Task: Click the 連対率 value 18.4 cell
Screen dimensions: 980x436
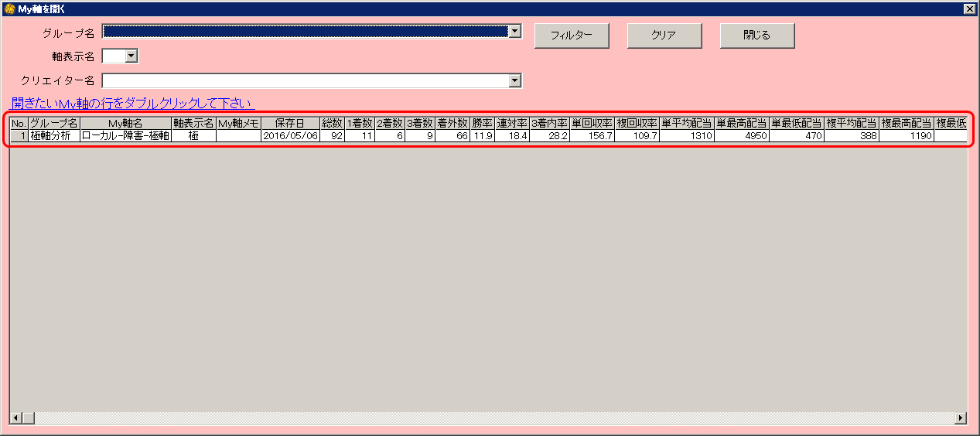Action: pos(512,135)
